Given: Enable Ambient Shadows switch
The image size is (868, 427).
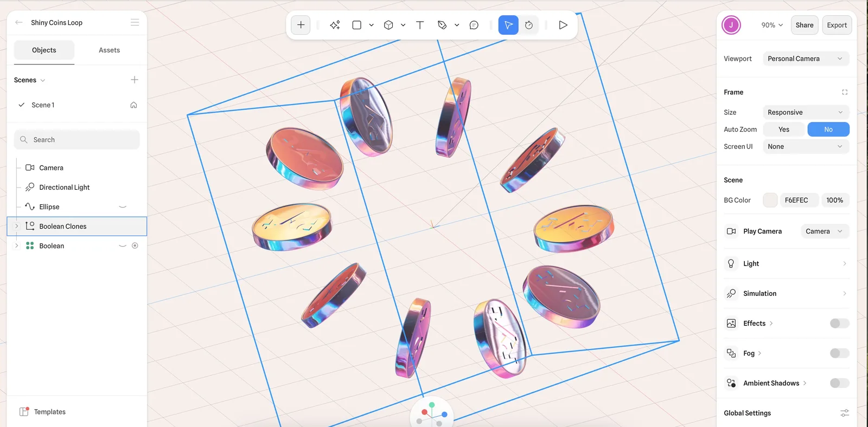Looking at the screenshot, I should point(839,383).
